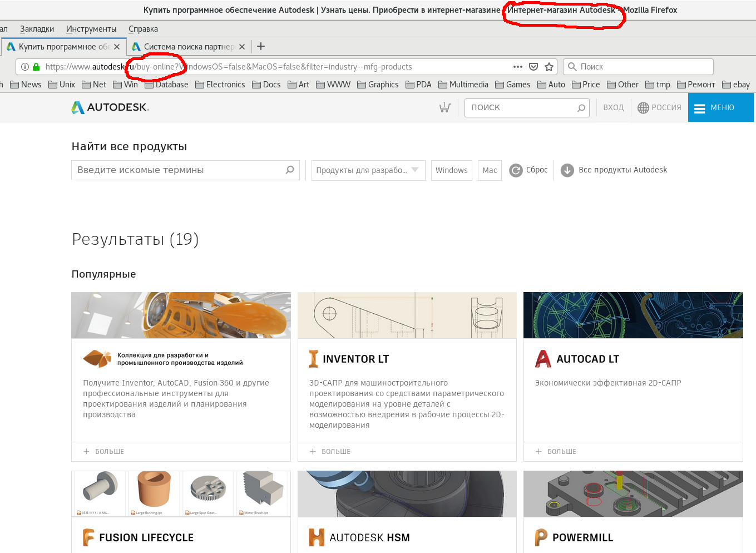Open the page actions three-dot menu
756x553 pixels.
(x=518, y=67)
